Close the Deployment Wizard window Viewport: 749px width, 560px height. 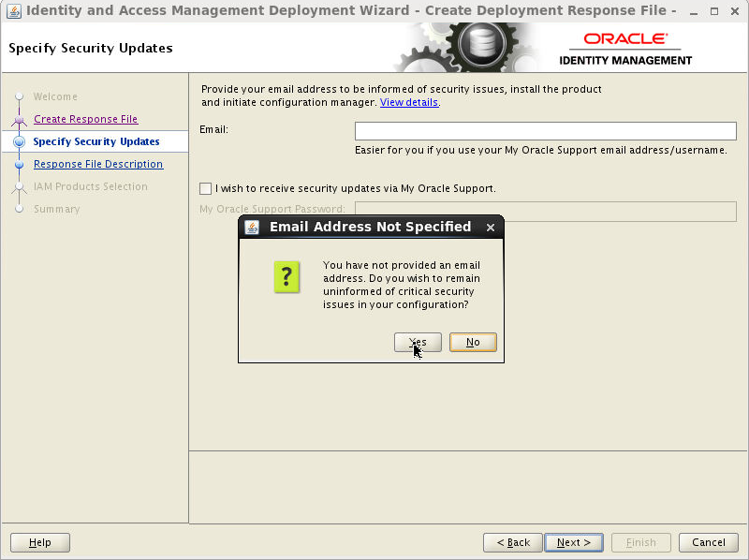(735, 11)
